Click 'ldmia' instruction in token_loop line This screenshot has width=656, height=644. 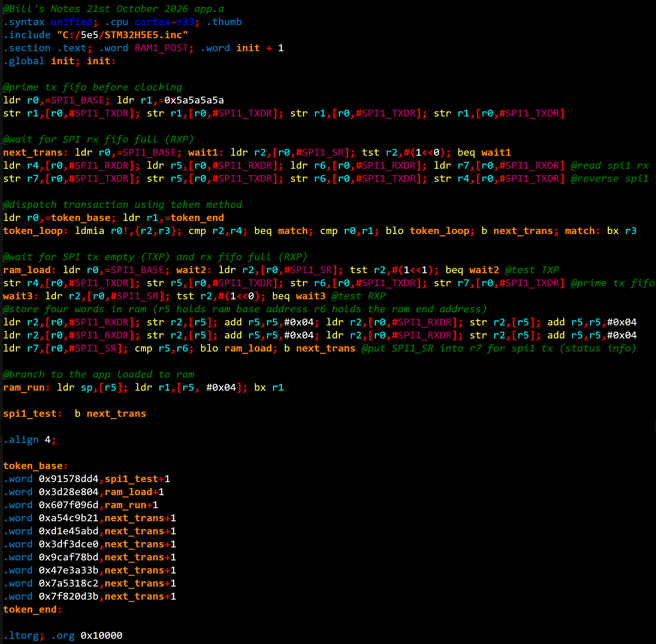pos(90,231)
